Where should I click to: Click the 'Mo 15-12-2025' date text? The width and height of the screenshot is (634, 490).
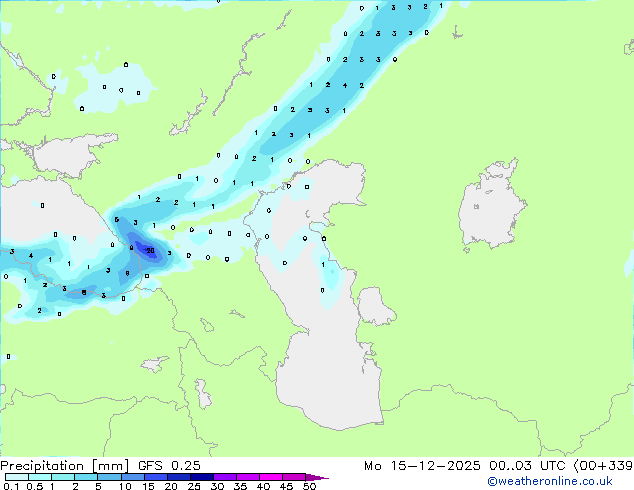[422, 466]
